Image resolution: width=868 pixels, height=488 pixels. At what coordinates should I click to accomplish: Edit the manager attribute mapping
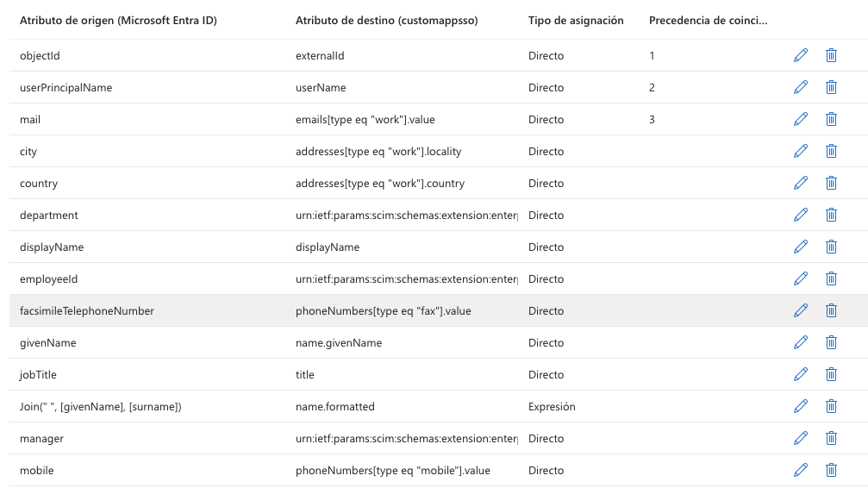click(x=801, y=438)
